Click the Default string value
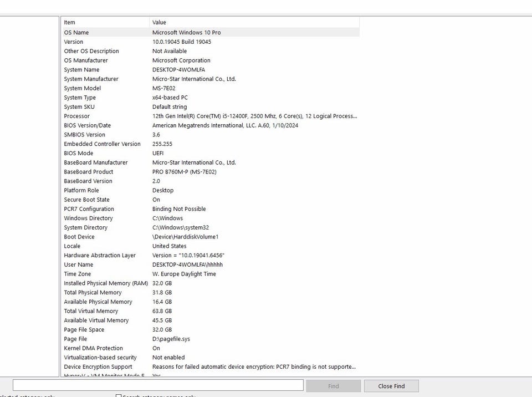The height and width of the screenshot is (397, 532). coord(170,106)
